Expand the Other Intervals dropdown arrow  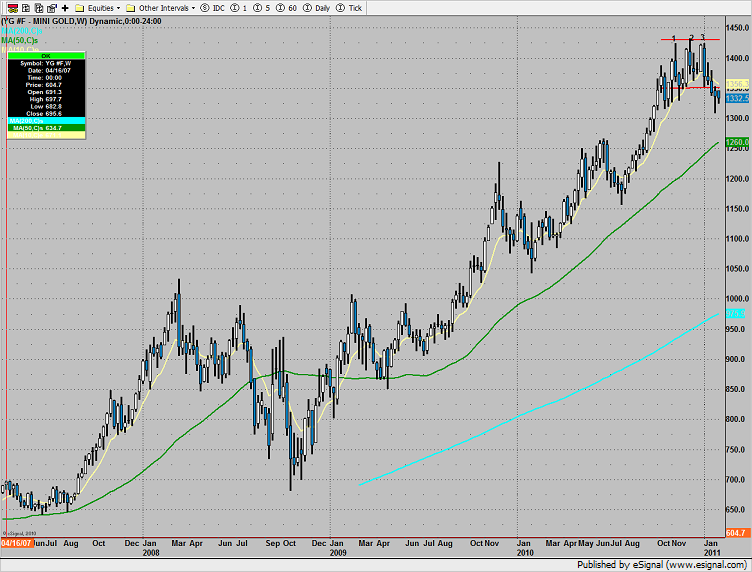[193, 8]
